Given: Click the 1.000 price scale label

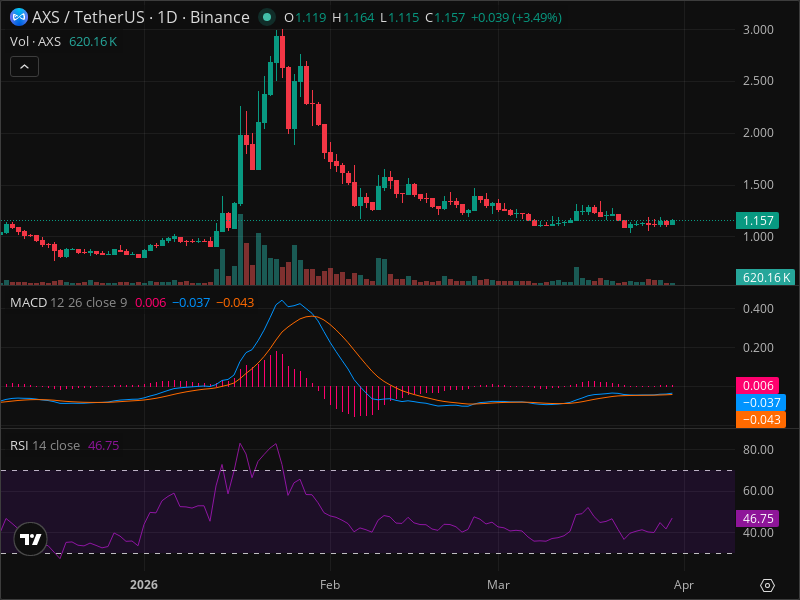Looking at the screenshot, I should coord(758,237).
